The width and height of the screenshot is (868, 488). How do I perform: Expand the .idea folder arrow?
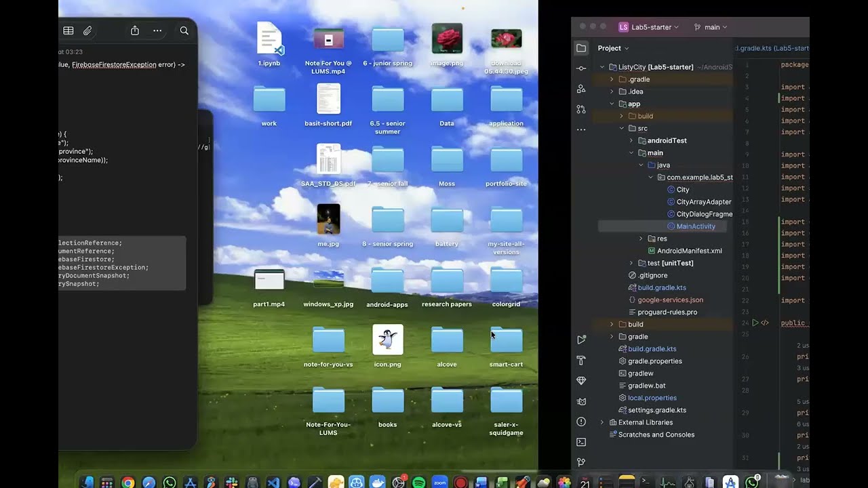[612, 91]
